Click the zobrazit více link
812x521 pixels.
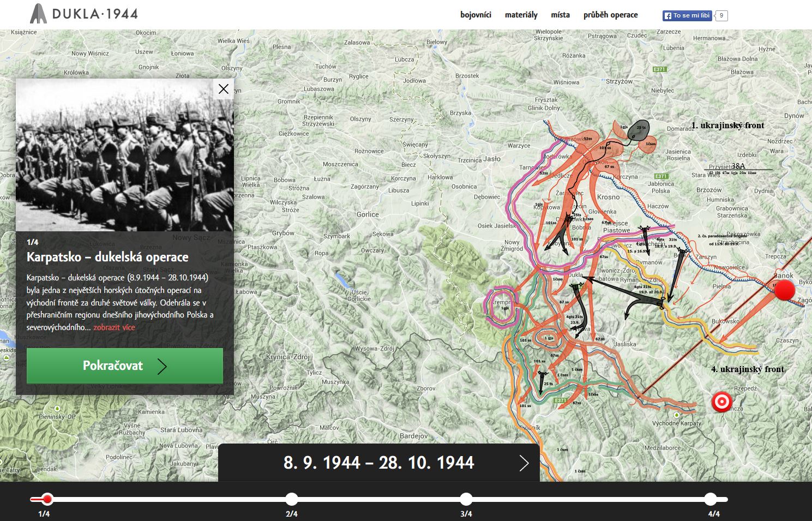tap(114, 327)
